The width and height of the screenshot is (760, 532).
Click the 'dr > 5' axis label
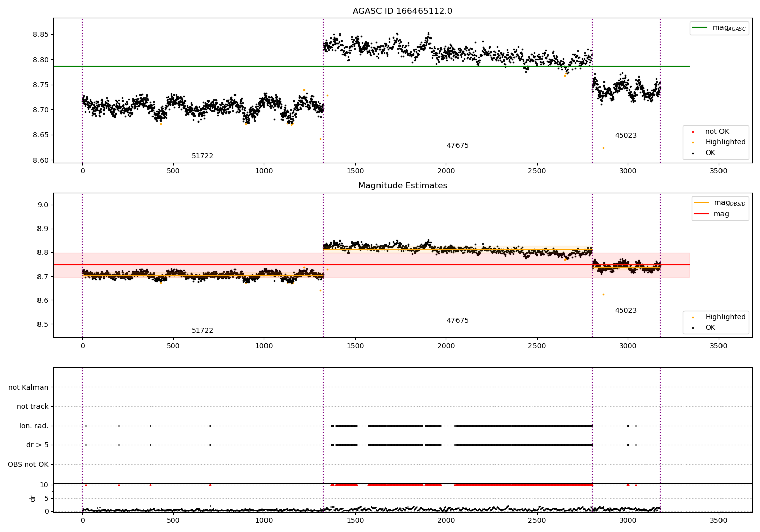click(37, 445)
